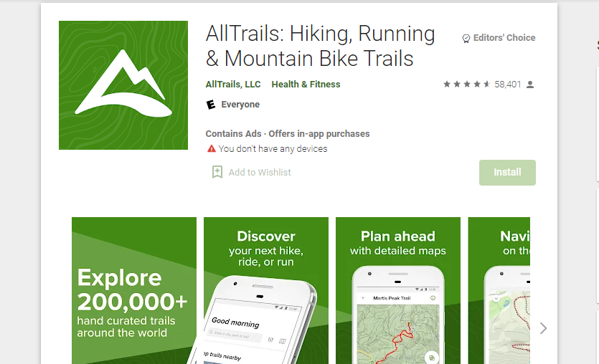Click the Everyone rating label
This screenshot has width=599, height=364.
point(240,105)
